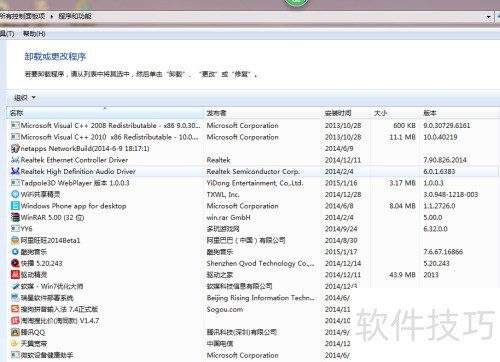Click version 6.0.1.6383
Viewport: 500px width, 362px height.
pos(439,171)
